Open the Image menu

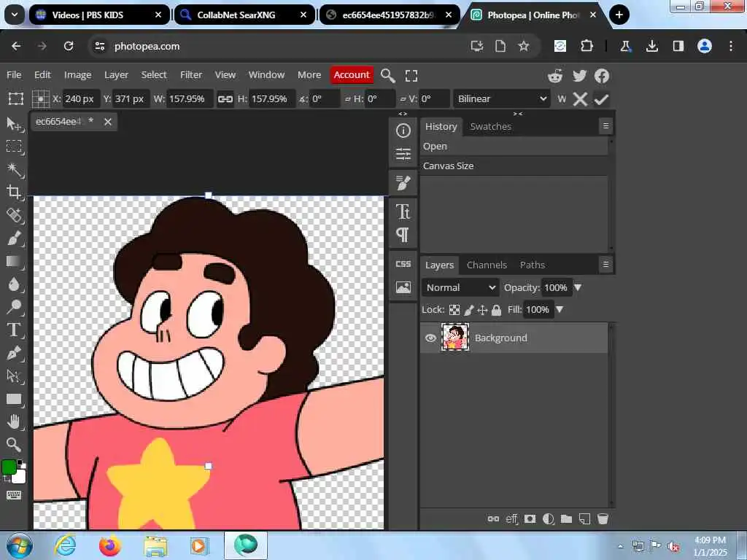77,75
